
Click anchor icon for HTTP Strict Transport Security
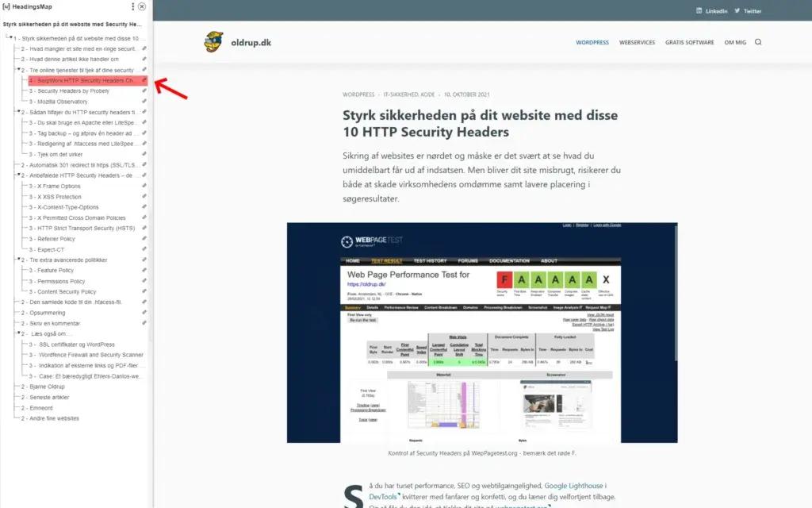pyautogui.click(x=144, y=228)
